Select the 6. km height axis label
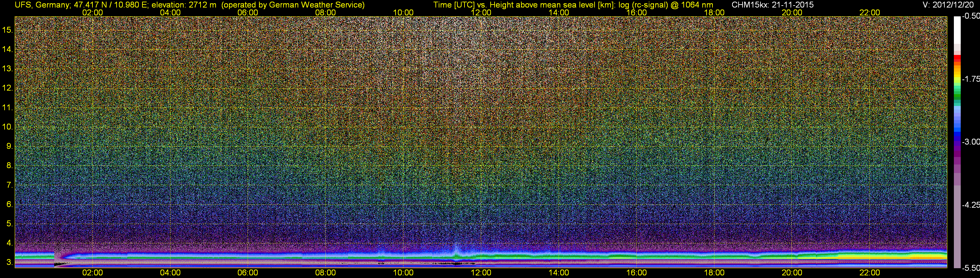This screenshot has width=980, height=278. coord(9,204)
